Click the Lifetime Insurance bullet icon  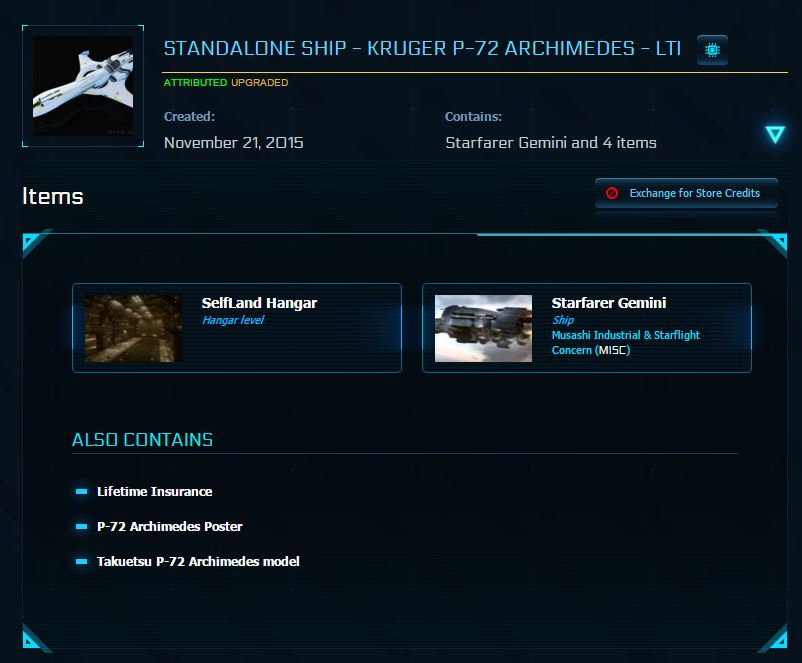pyautogui.click(x=81, y=492)
